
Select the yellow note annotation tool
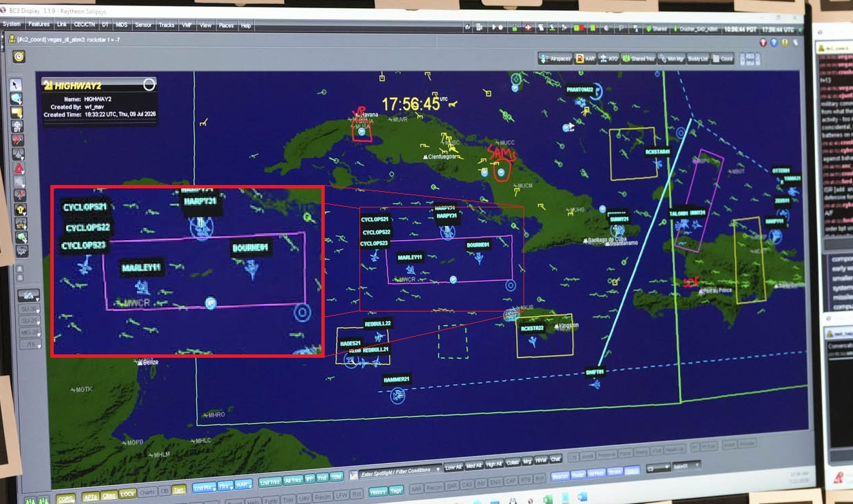[x=16, y=112]
